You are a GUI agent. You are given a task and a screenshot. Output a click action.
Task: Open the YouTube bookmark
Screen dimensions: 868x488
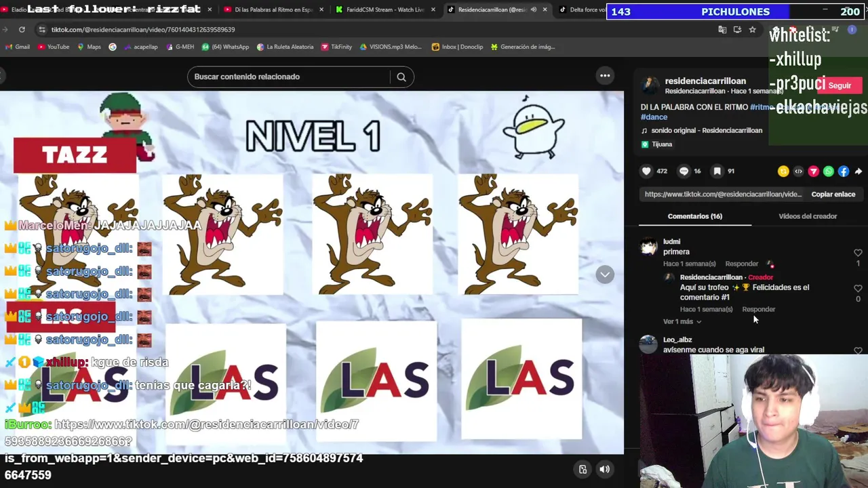pyautogui.click(x=54, y=47)
